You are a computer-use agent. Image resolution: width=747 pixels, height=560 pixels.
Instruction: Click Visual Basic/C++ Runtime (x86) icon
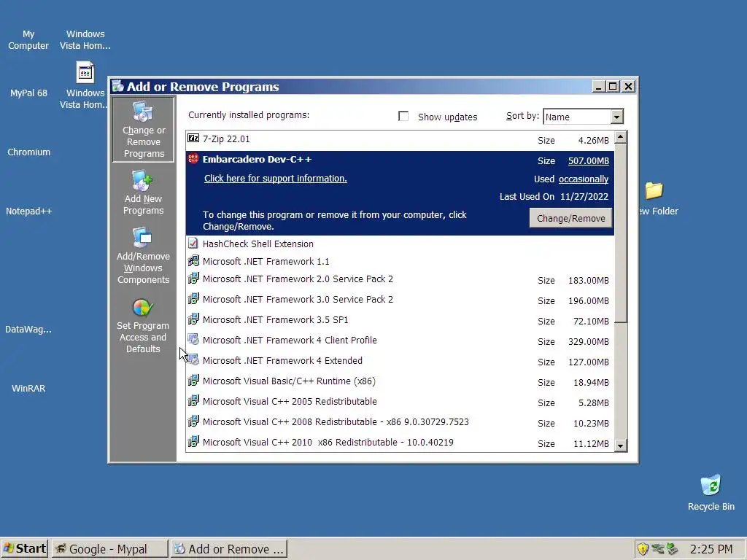point(193,381)
